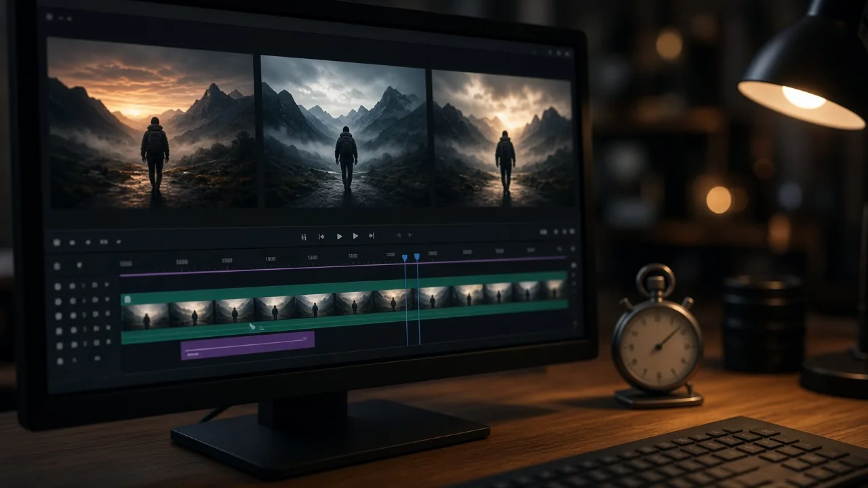Open the audio levels icon in the transport bar

point(304,237)
